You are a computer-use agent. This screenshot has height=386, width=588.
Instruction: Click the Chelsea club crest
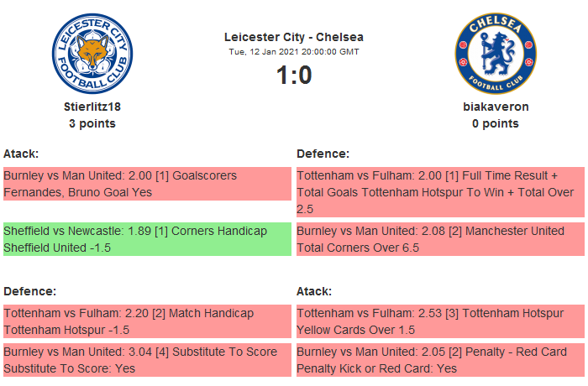coord(496,53)
